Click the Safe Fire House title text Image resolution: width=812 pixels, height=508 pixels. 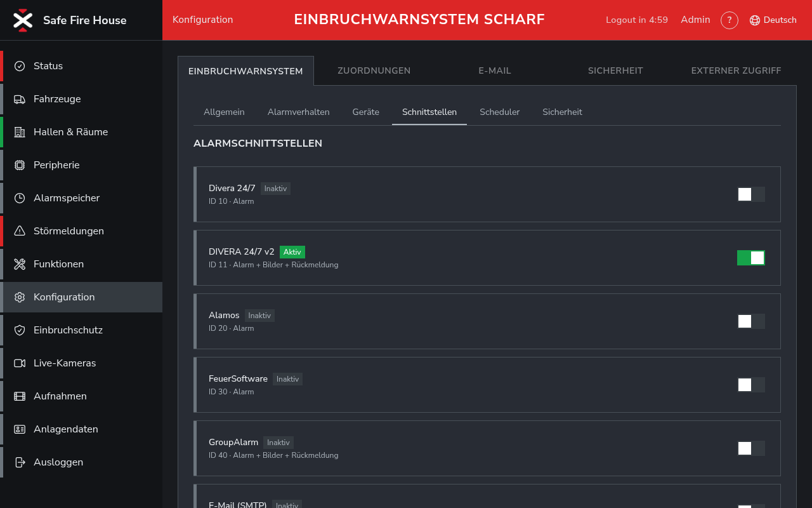coord(85,20)
